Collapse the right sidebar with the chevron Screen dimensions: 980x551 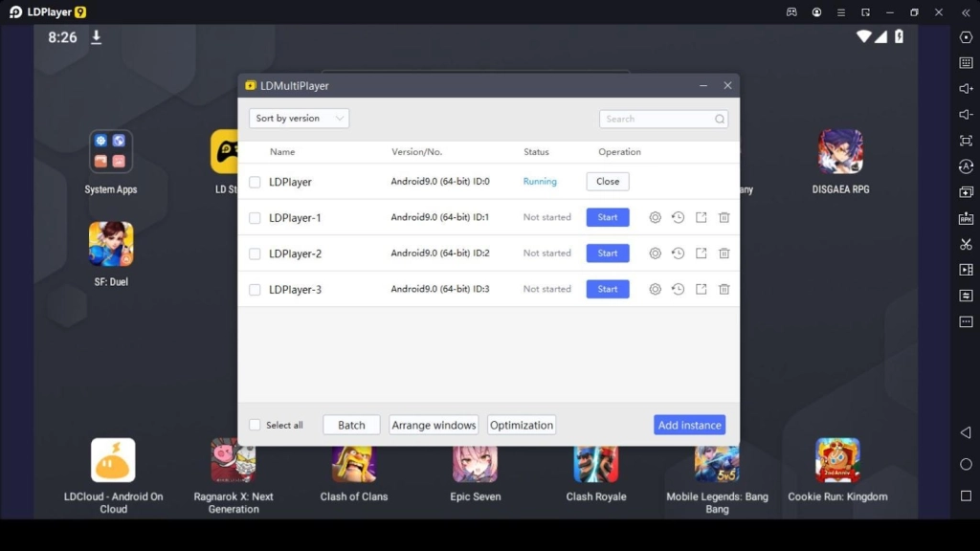(x=966, y=12)
